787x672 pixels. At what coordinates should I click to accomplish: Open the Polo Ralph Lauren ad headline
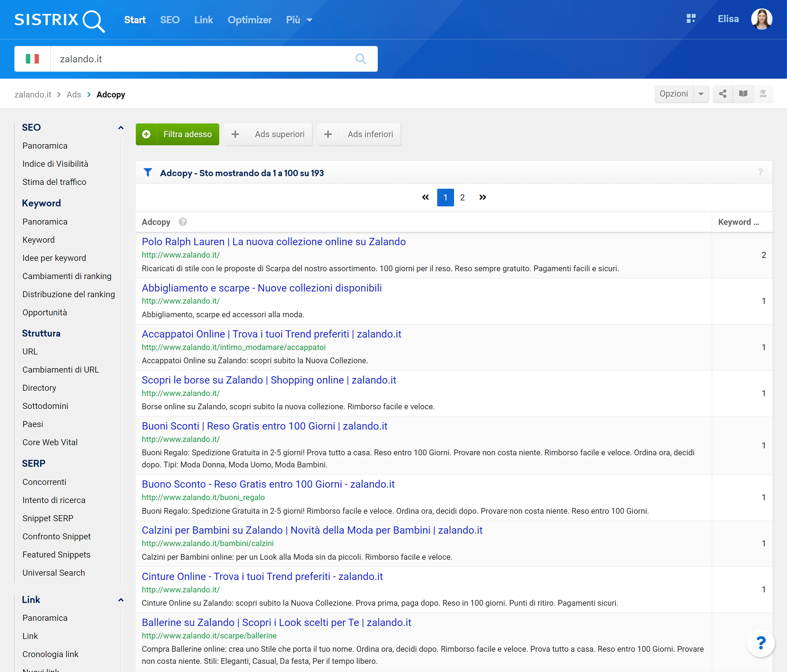click(273, 242)
